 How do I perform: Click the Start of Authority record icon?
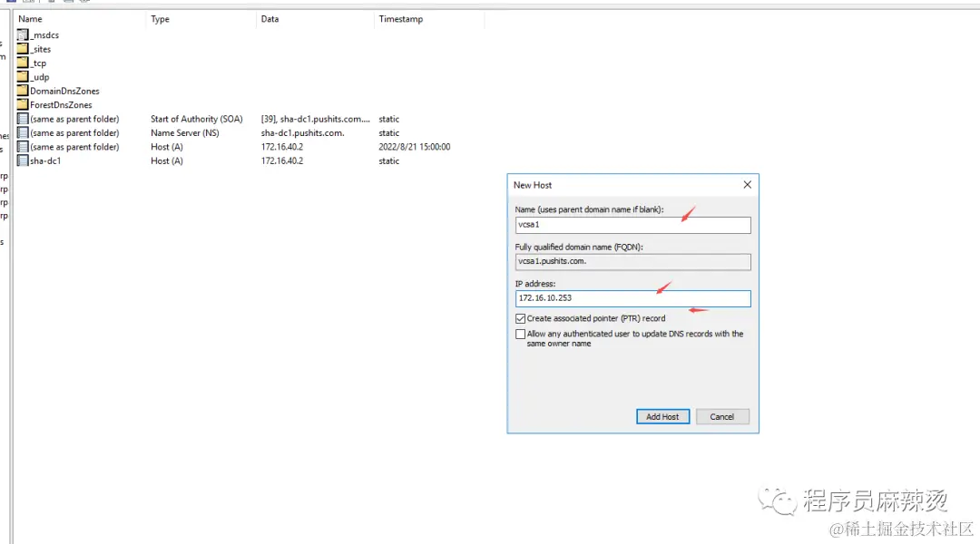point(23,119)
